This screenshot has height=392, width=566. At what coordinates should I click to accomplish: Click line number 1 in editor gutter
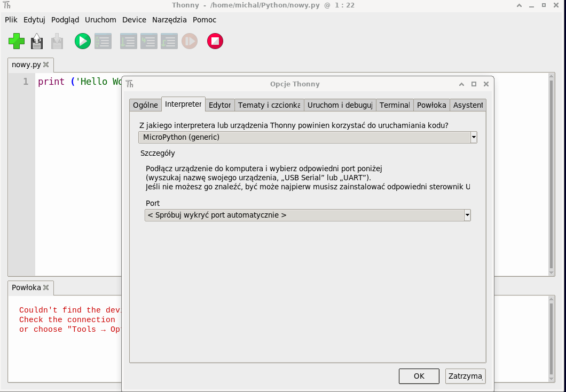pos(26,82)
